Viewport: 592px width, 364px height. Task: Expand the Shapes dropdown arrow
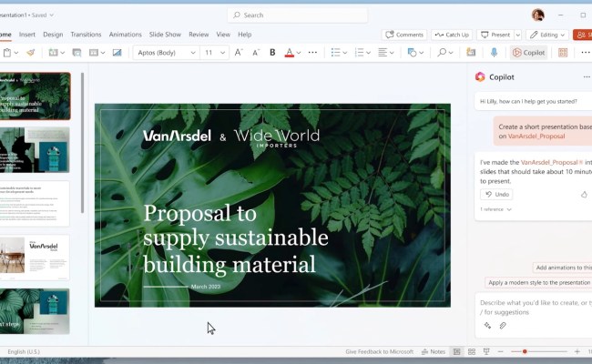422,53
